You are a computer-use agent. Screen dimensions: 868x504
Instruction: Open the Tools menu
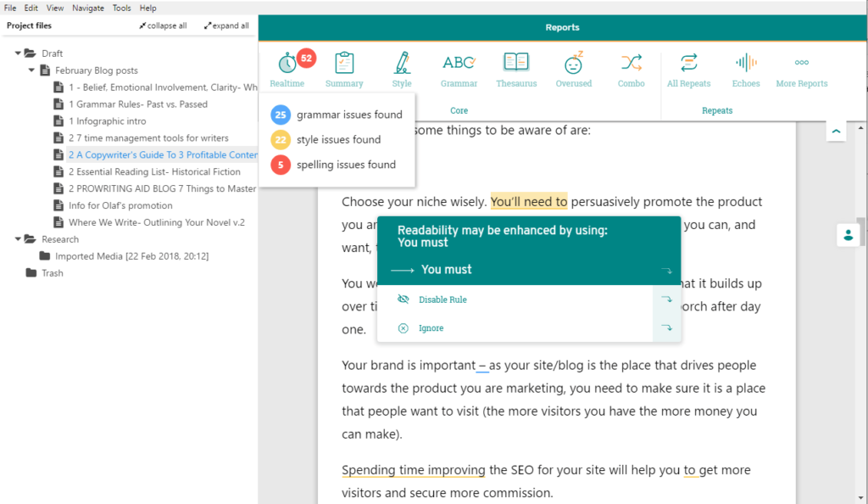click(x=121, y=8)
